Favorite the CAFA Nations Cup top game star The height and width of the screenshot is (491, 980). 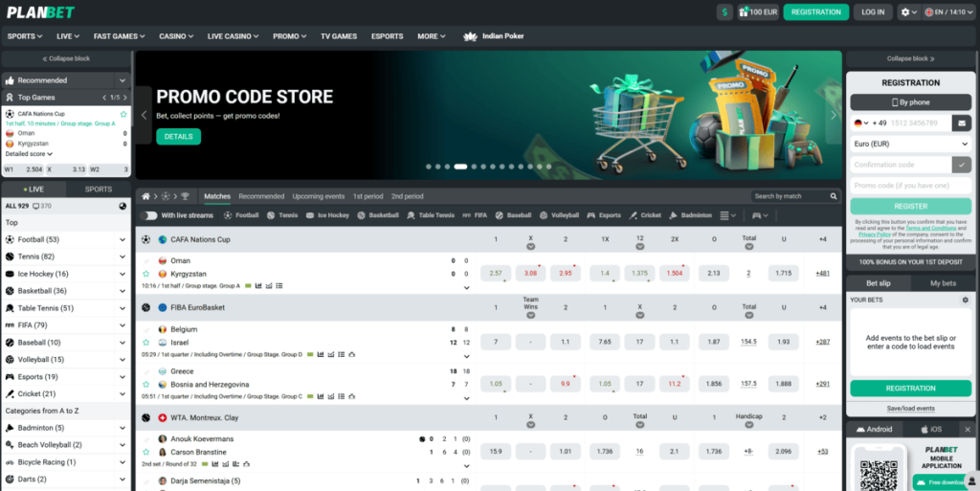pos(123,114)
